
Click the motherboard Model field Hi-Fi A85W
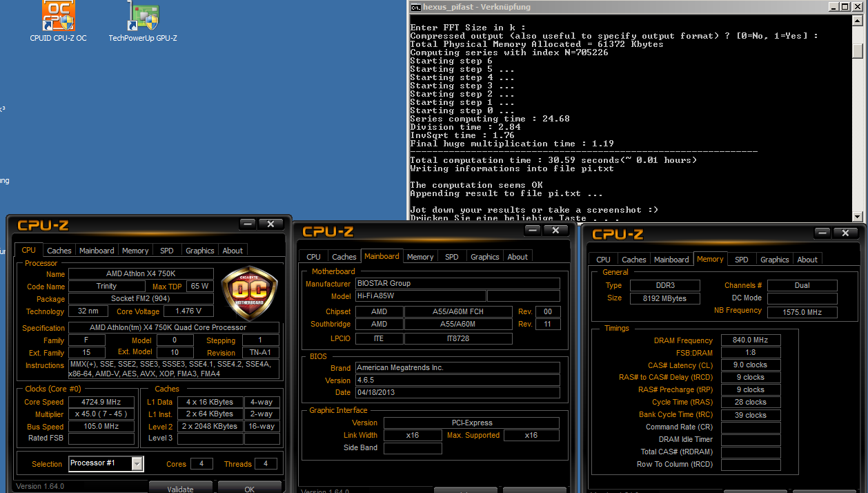(x=420, y=296)
